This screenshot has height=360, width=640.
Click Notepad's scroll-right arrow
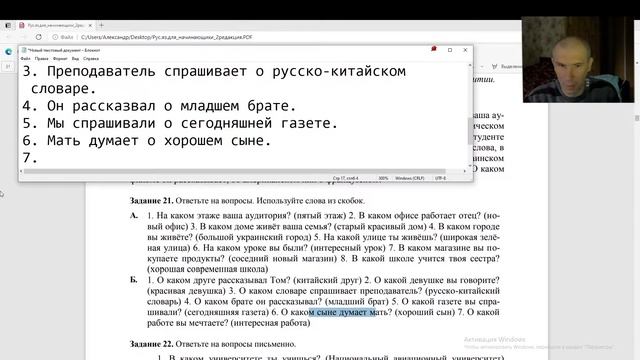coord(464,171)
